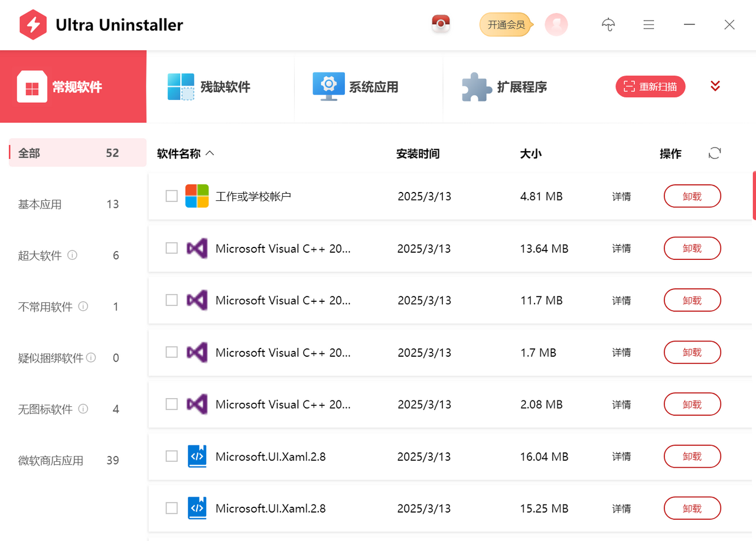Open the hamburger menu icon
Screen dimensions: 756x541
(x=649, y=25)
